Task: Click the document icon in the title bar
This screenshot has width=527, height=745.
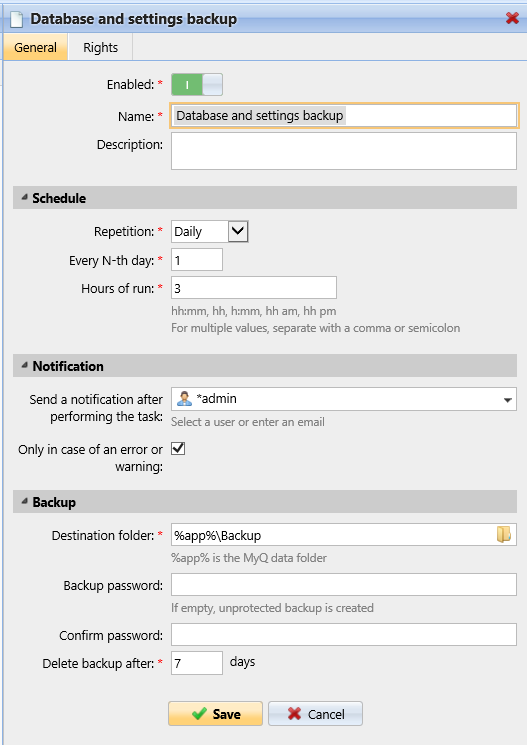Action: click(17, 19)
